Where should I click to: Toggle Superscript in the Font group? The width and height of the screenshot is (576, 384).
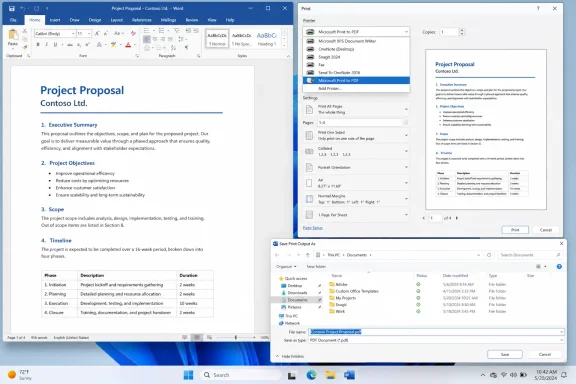tap(87, 44)
